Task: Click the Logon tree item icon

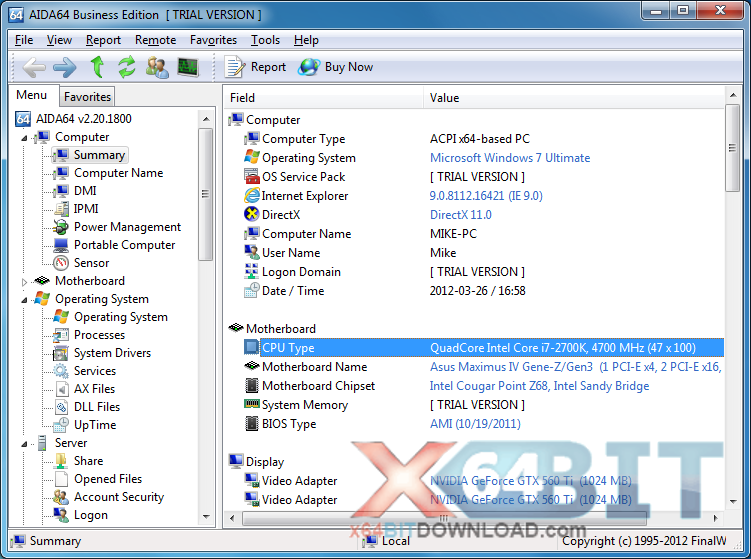Action: tap(61, 515)
